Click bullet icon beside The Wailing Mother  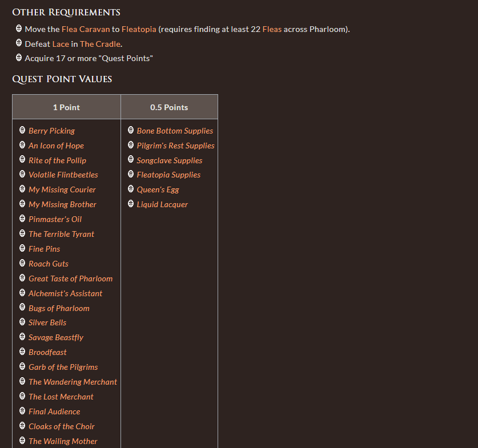pos(22,441)
